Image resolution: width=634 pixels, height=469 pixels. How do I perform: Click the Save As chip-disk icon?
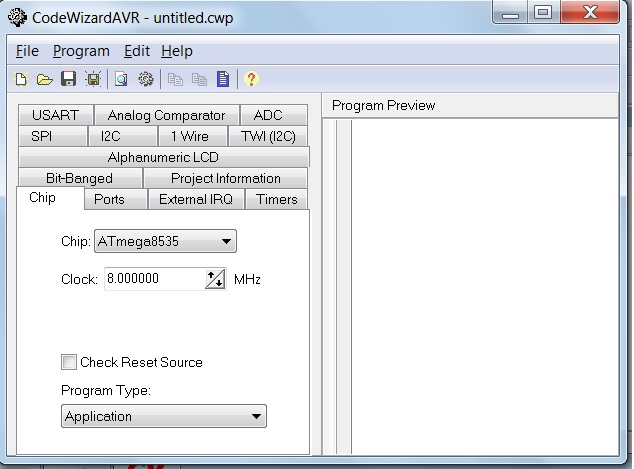pos(93,79)
